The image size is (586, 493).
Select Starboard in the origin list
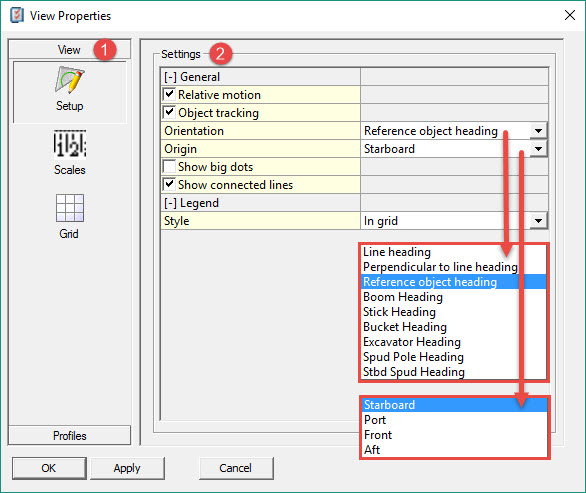[454, 405]
